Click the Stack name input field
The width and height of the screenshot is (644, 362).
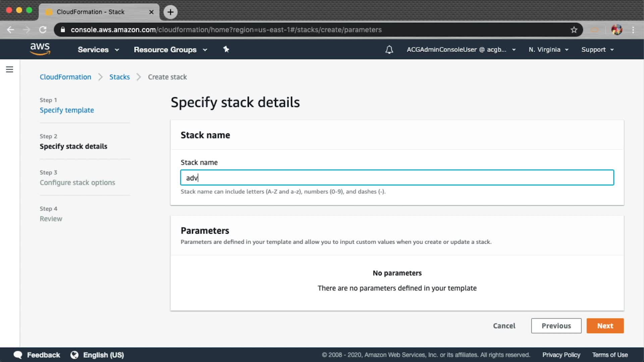(397, 178)
